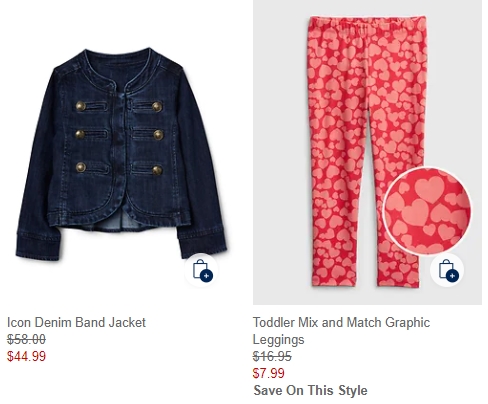Click the jacket's bottom-right brass button
Viewport: 488px width, 404px height.
157,170
